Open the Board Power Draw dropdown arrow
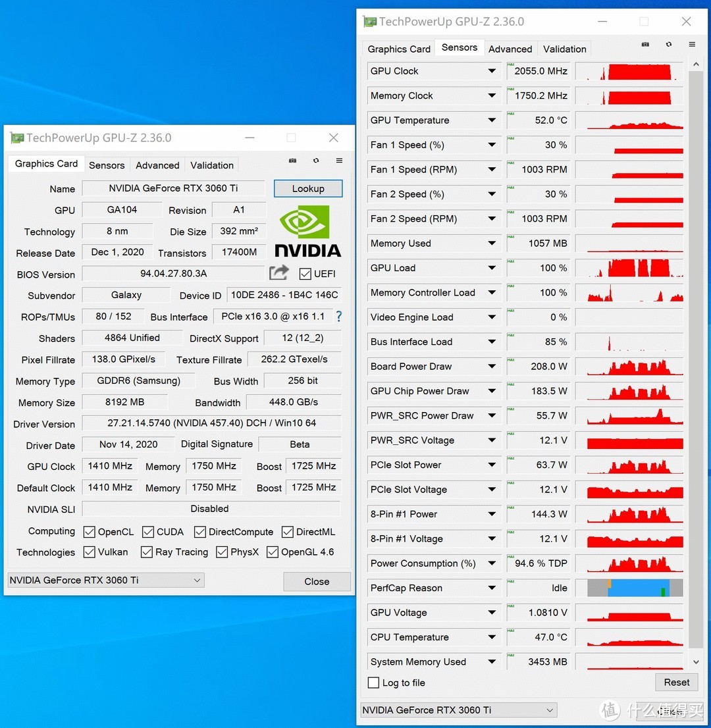711x728 pixels. [492, 367]
